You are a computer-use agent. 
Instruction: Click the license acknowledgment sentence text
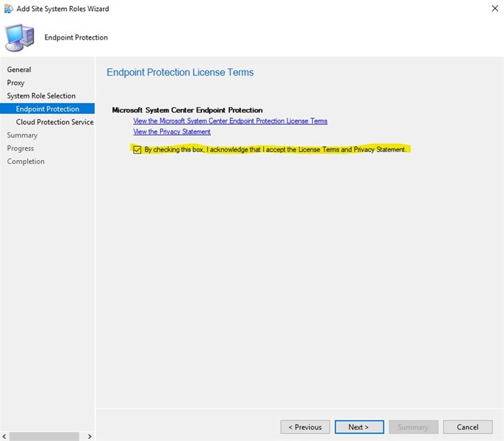pos(276,150)
